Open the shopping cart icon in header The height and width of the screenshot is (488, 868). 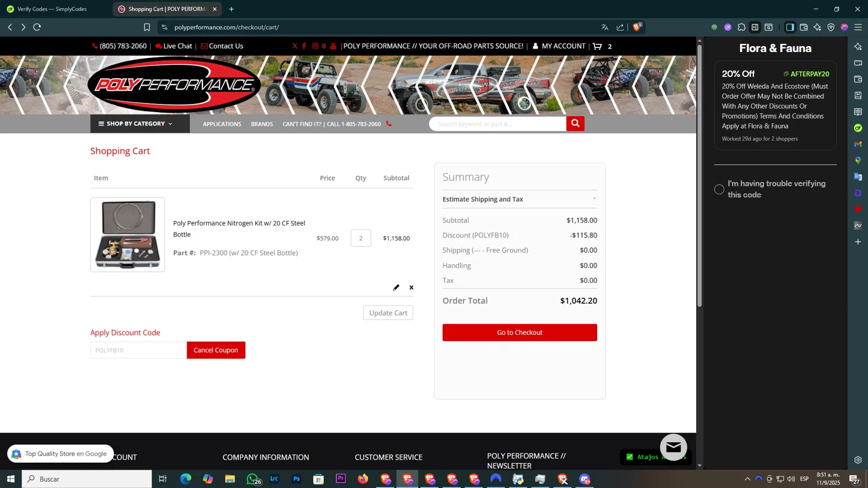click(x=598, y=46)
